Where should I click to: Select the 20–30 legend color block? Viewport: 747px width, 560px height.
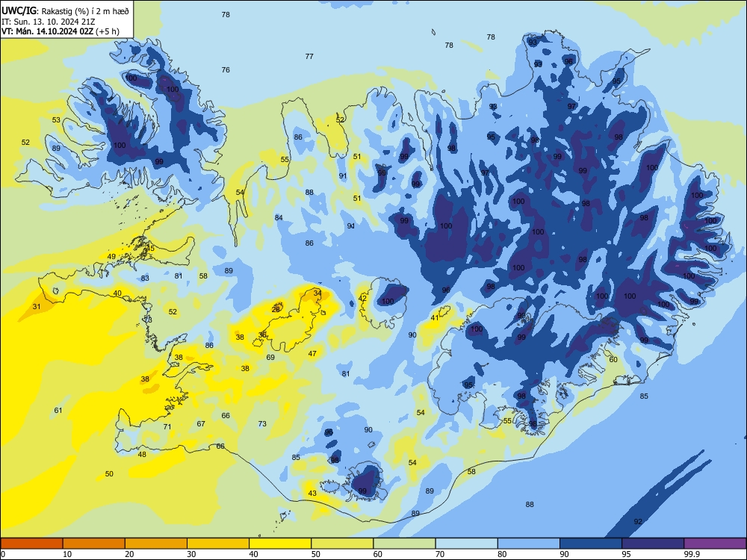pyautogui.click(x=156, y=544)
